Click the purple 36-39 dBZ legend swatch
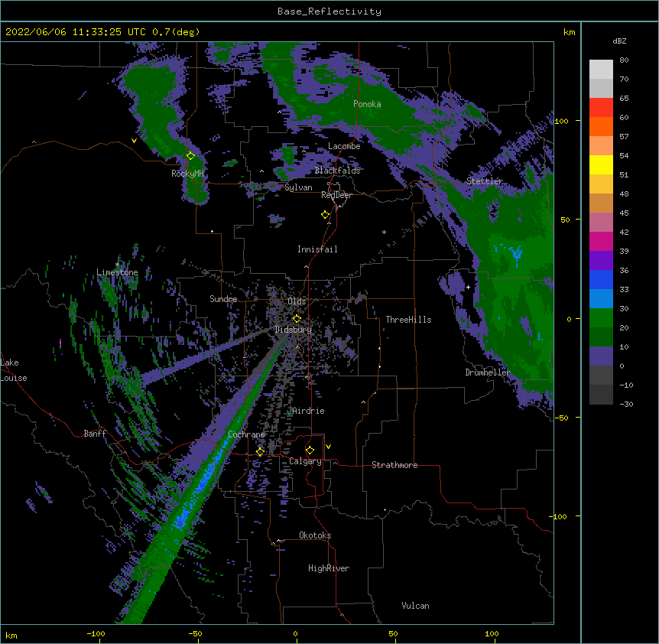This screenshot has height=644, width=659. click(x=601, y=261)
